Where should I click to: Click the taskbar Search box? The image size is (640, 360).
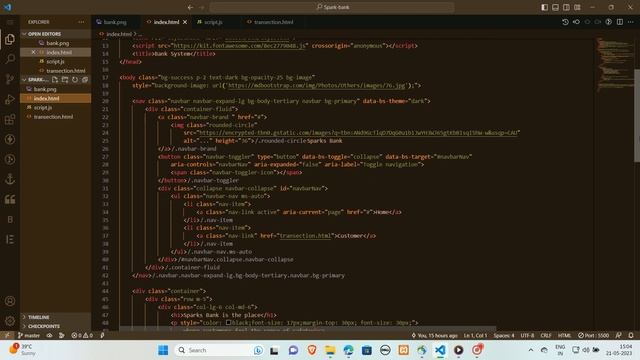click(220, 350)
